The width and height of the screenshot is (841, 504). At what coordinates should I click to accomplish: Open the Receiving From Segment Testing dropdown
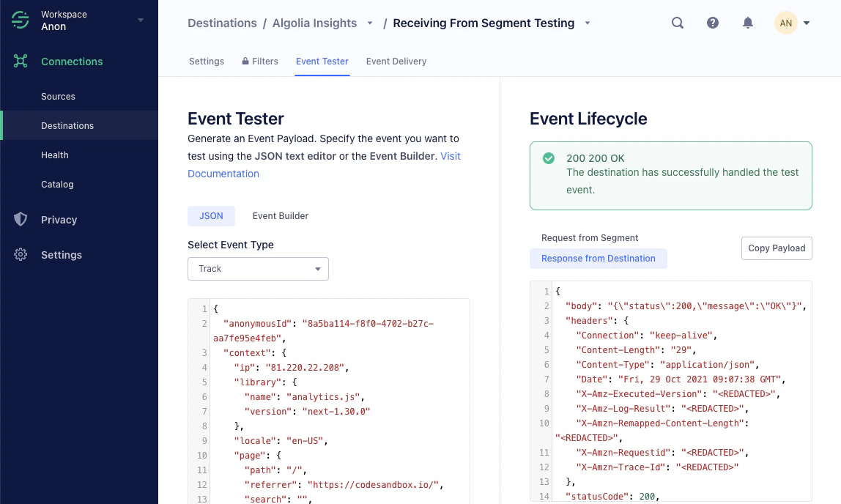pyautogui.click(x=587, y=23)
